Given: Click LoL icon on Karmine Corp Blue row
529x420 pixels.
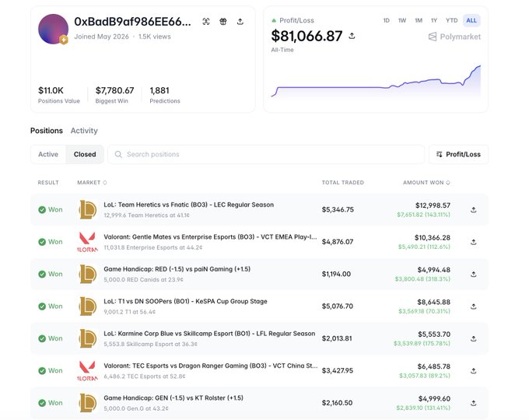Looking at the screenshot, I should click(88, 338).
